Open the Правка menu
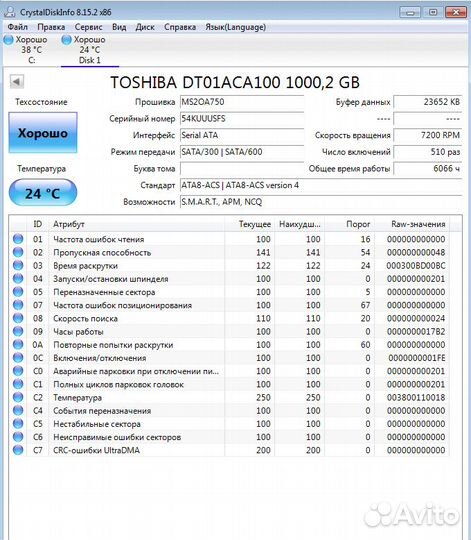The height and width of the screenshot is (540, 471). tap(51, 27)
